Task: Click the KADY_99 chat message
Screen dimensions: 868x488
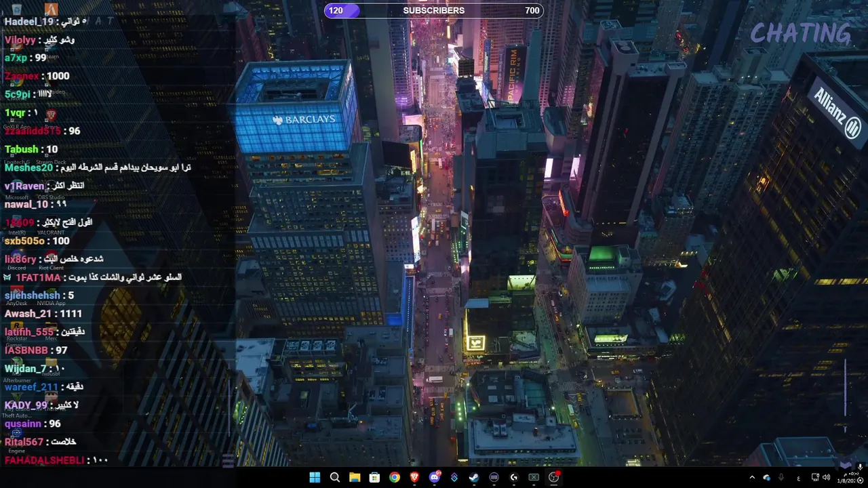Action: [x=41, y=406]
